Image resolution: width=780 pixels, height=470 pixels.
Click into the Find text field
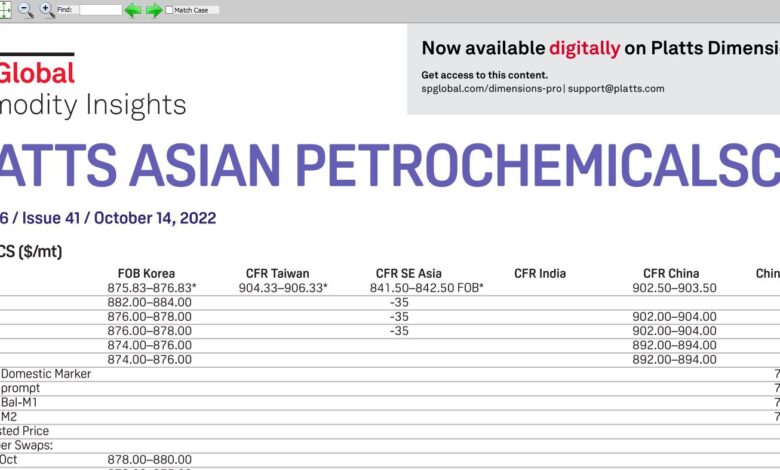click(x=100, y=10)
